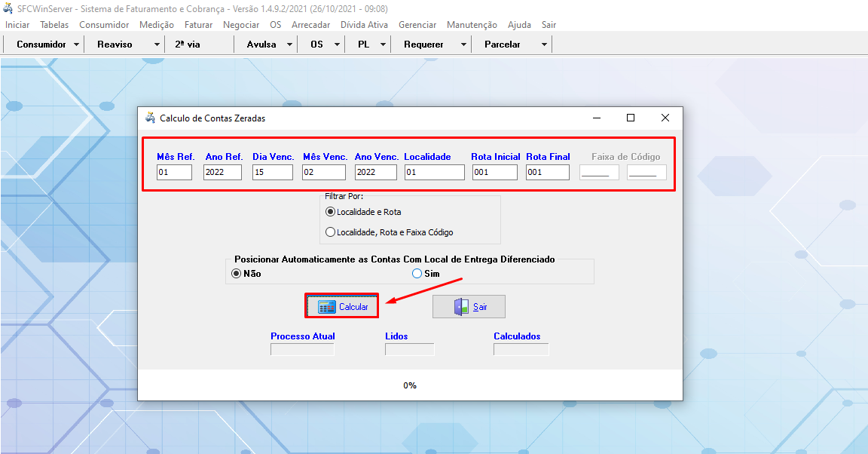868x454 pixels.
Task: Click the calculator icon on Calcular button
Action: pyautogui.click(x=326, y=307)
